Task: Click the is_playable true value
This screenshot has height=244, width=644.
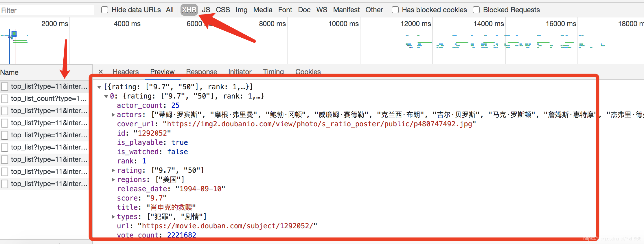Action: tap(180, 143)
